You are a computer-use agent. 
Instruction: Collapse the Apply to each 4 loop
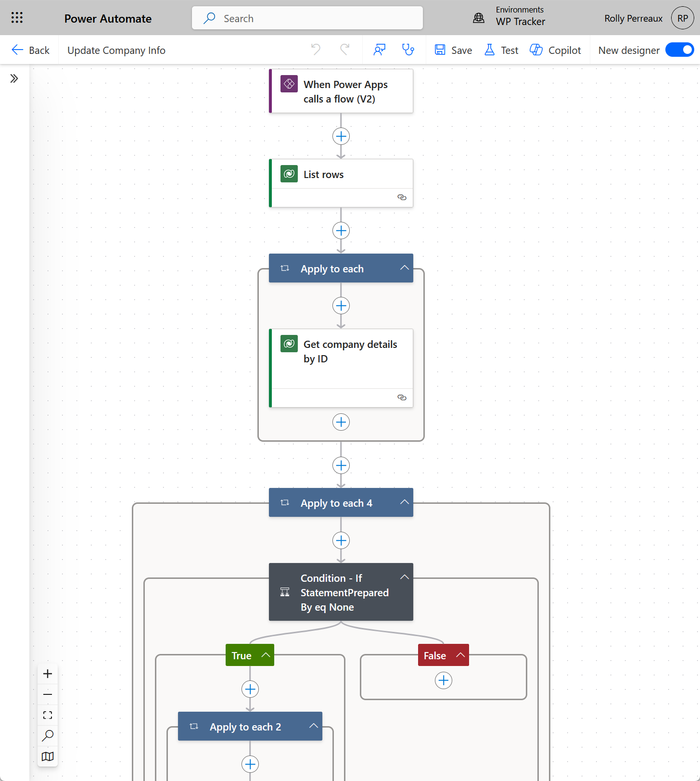point(405,502)
